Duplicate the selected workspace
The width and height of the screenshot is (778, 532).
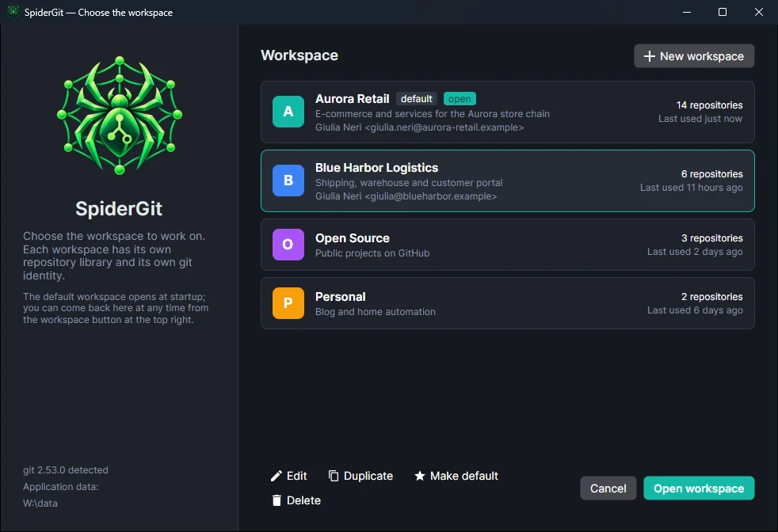click(360, 476)
